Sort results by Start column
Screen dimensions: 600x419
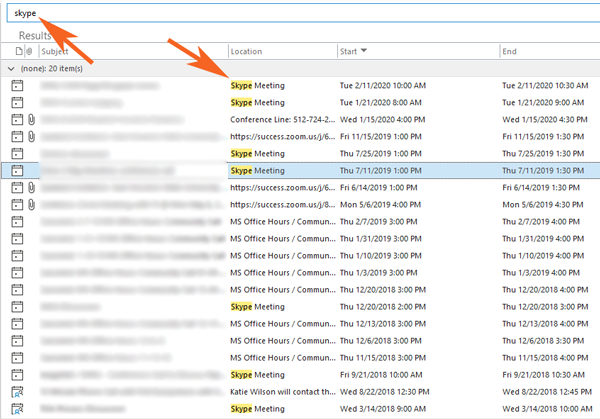(x=353, y=51)
